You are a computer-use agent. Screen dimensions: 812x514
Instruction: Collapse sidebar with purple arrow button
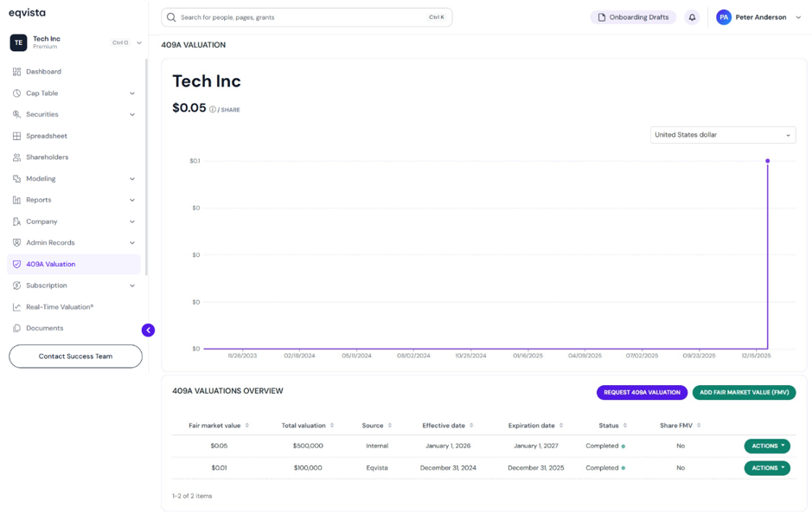(148, 330)
